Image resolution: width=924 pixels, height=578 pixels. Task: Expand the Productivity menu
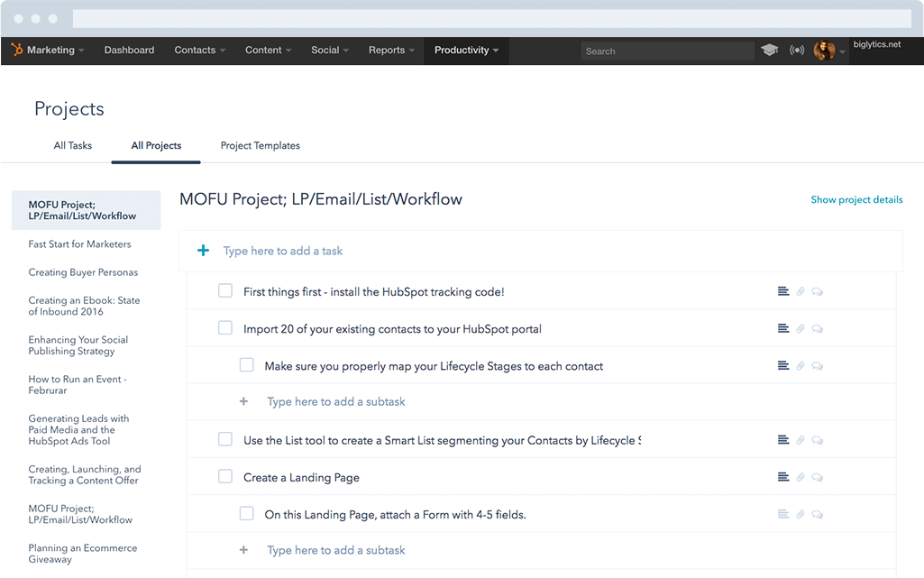(x=466, y=50)
